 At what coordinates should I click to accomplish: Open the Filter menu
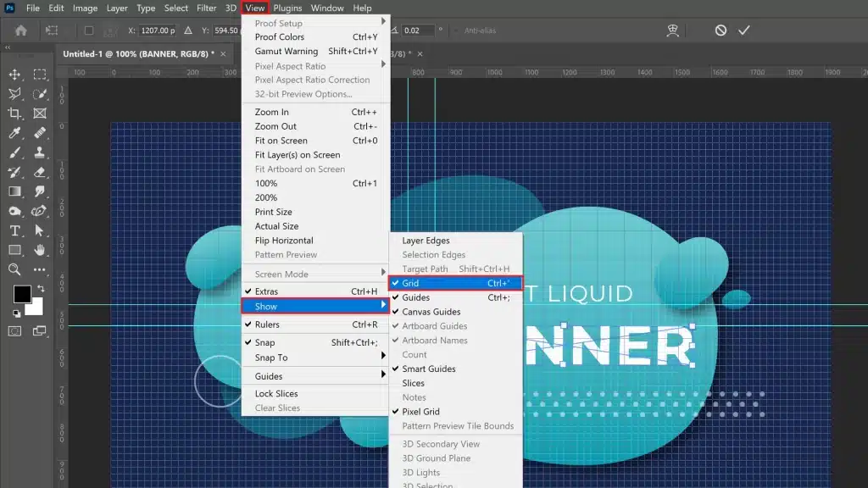(207, 8)
